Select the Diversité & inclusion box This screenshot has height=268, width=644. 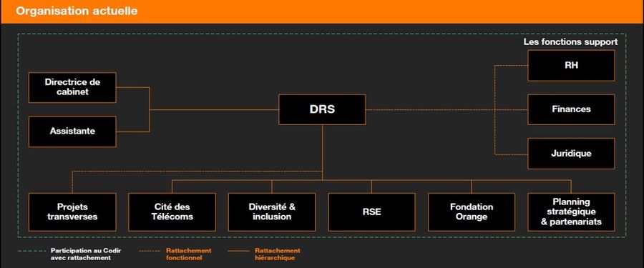[272, 212]
